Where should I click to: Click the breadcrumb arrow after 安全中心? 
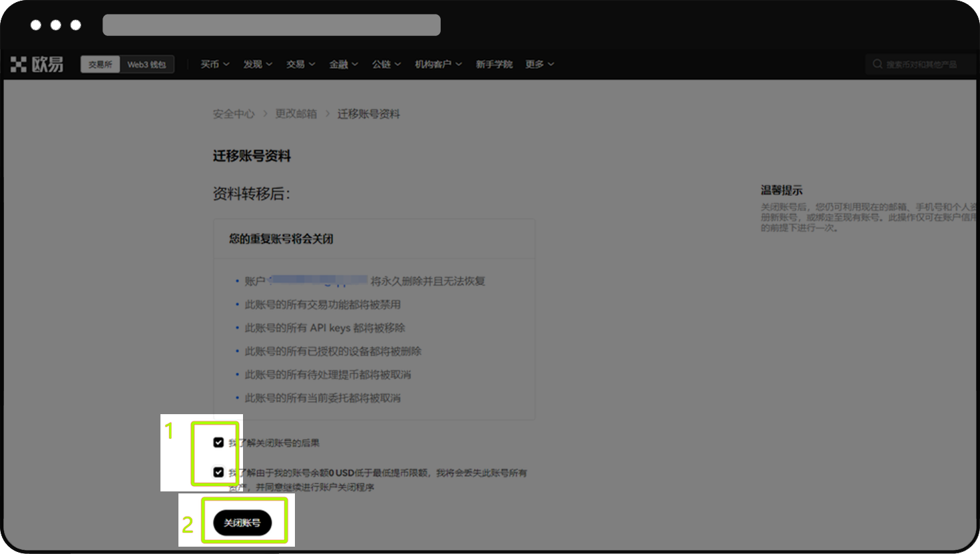(x=265, y=114)
